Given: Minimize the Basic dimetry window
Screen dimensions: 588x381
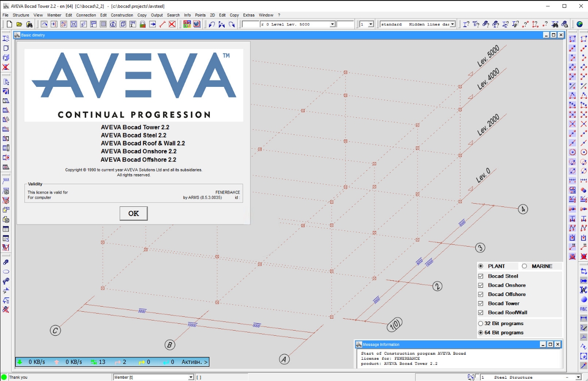Looking at the screenshot, I should [x=546, y=35].
